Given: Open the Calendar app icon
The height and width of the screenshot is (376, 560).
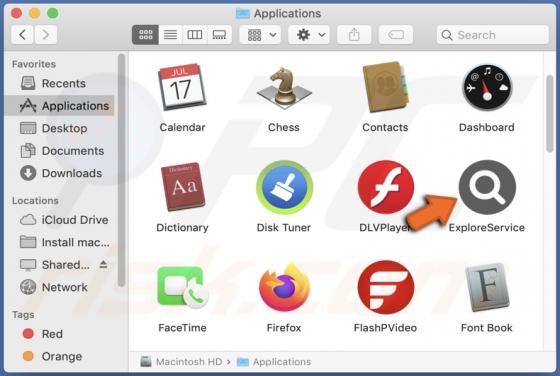Looking at the screenshot, I should point(182,87).
